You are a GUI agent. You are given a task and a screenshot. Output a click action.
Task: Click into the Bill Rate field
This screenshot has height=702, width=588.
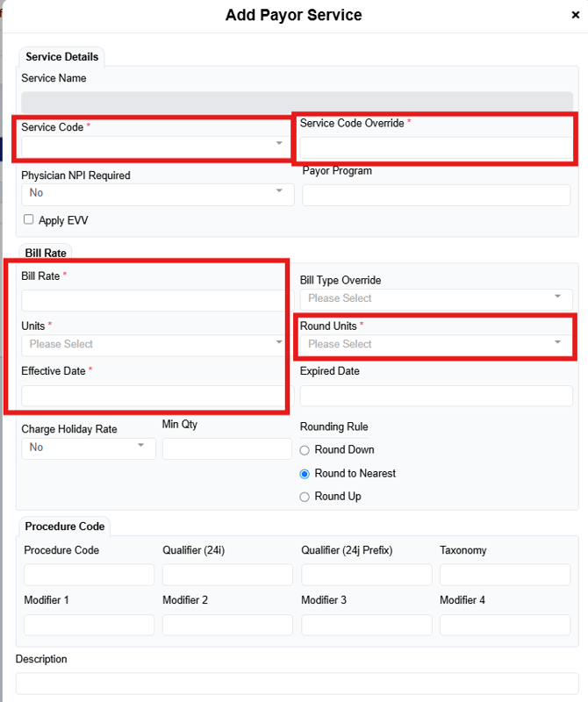[x=152, y=300]
